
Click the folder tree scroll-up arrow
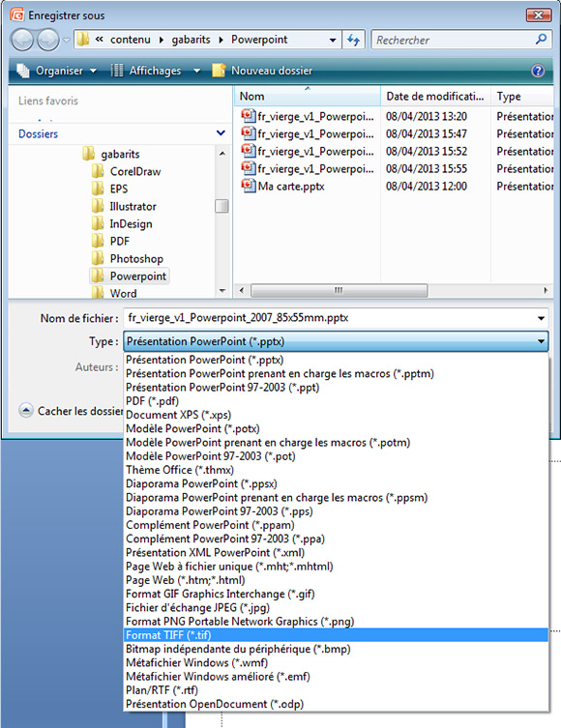pos(222,153)
